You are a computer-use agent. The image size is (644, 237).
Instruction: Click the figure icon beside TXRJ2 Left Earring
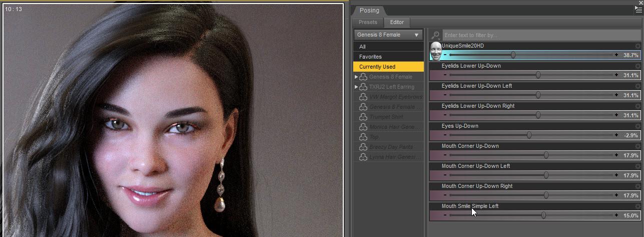[x=363, y=87]
